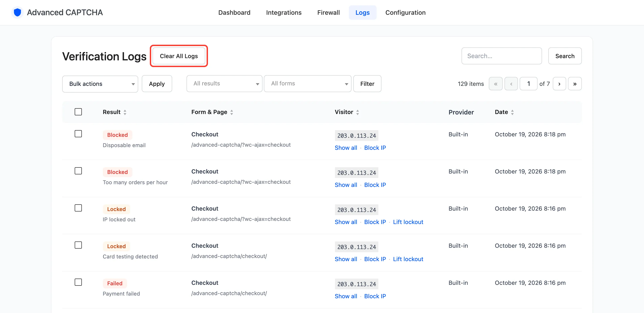Switch to the Integrations tab

pos(284,13)
